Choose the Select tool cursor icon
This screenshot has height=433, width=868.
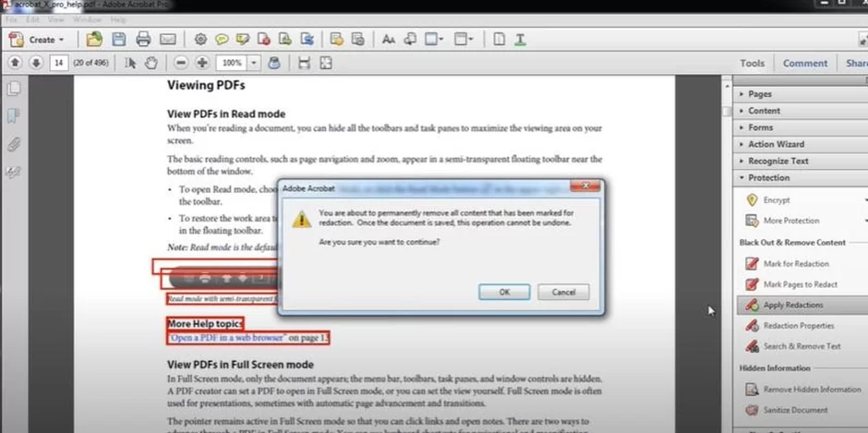[130, 63]
